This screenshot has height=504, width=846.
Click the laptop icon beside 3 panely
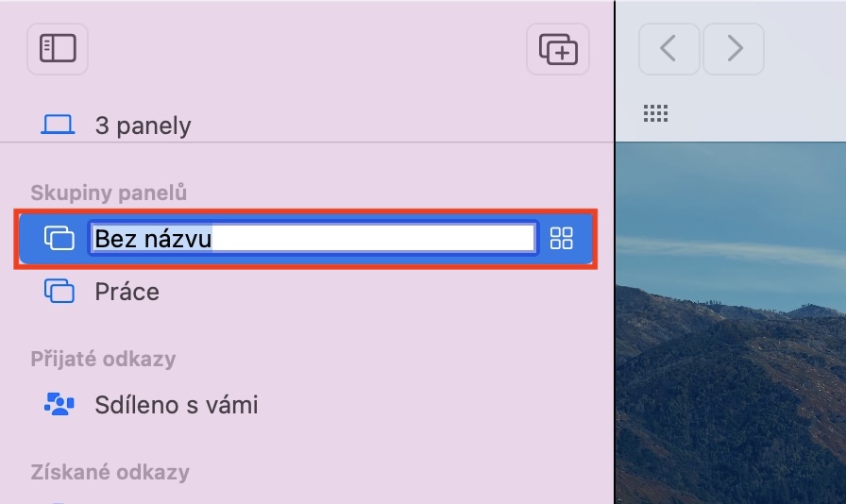[59, 125]
